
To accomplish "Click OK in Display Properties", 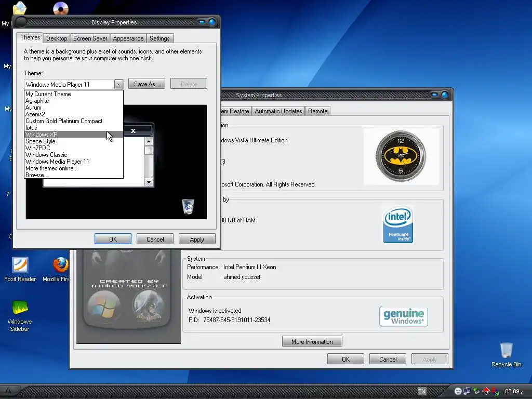I will (113, 239).
